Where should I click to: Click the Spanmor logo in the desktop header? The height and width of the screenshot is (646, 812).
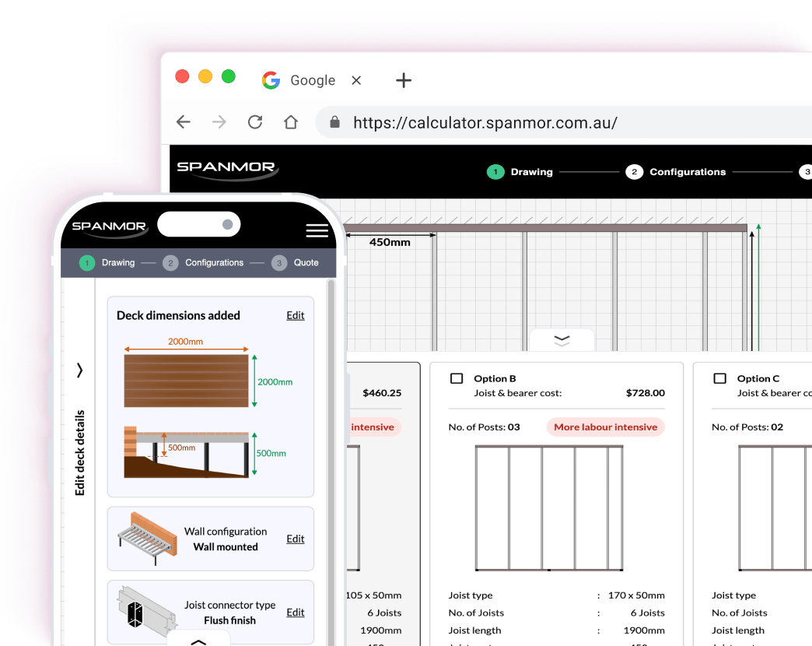(x=227, y=170)
